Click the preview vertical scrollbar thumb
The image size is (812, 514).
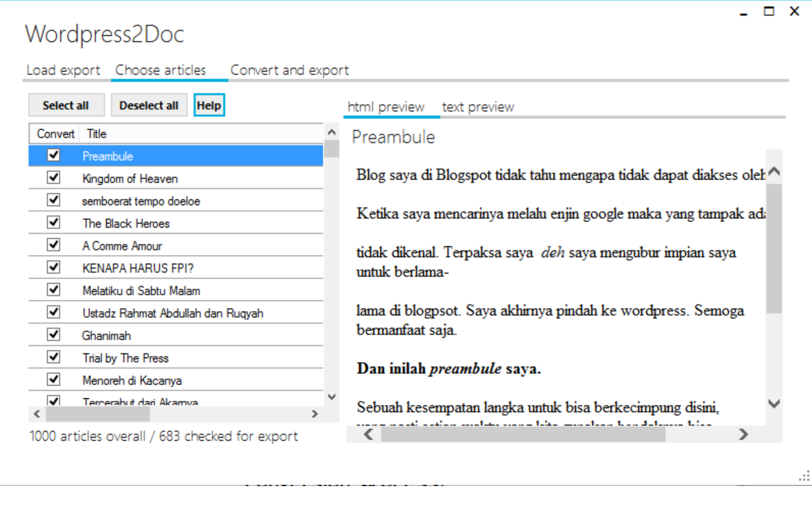click(773, 248)
